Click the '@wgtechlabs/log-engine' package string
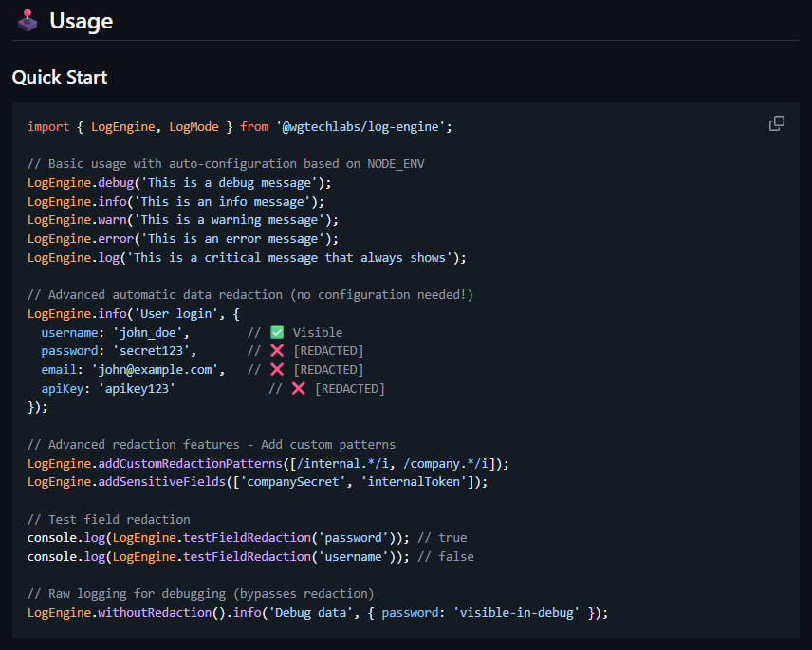812x650 pixels. click(360, 127)
